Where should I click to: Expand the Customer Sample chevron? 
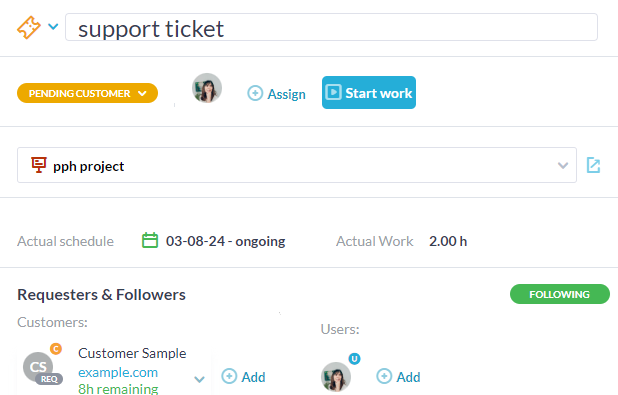(199, 379)
